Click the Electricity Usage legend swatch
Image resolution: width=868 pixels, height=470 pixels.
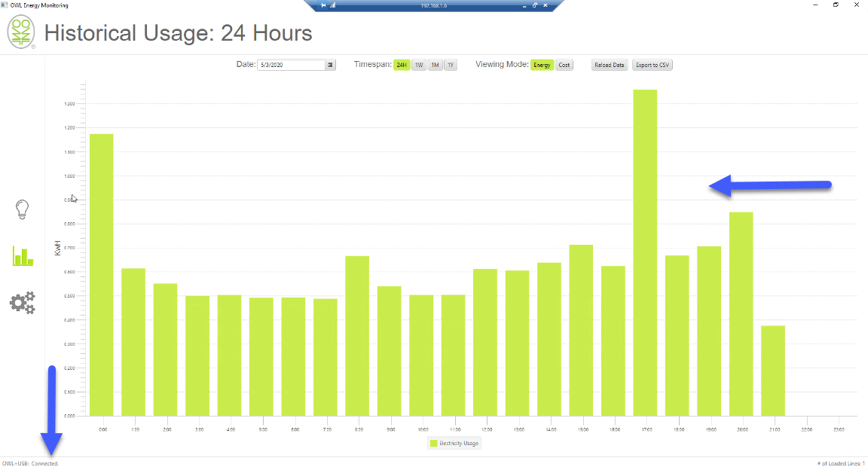pyautogui.click(x=434, y=444)
